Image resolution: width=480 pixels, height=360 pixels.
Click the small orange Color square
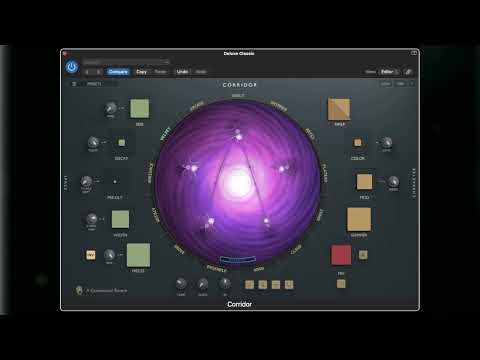click(358, 143)
